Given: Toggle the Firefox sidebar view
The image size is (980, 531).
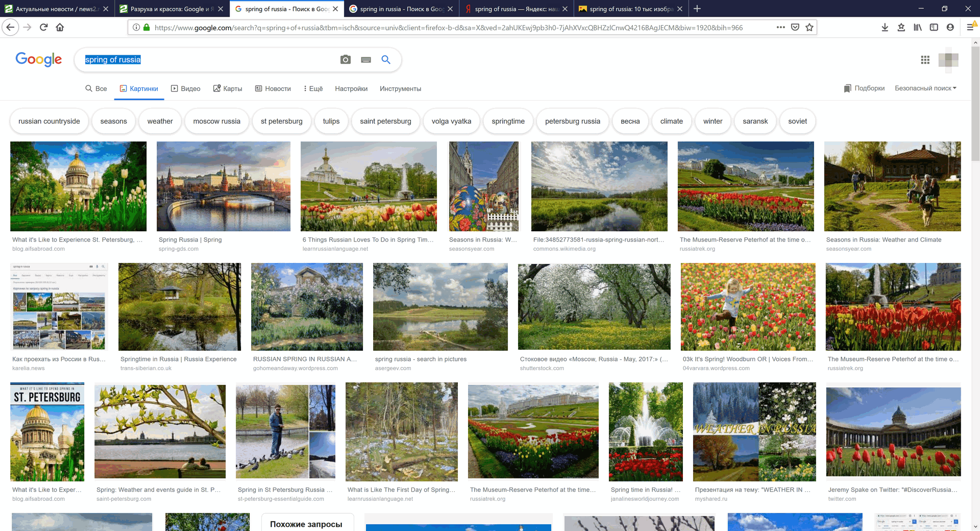Looking at the screenshot, I should (934, 28).
